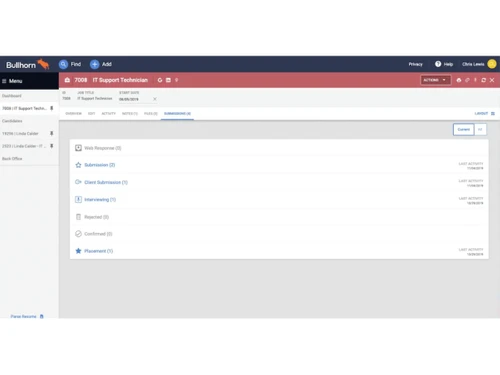Expand the Placement (1) row

pyautogui.click(x=279, y=251)
